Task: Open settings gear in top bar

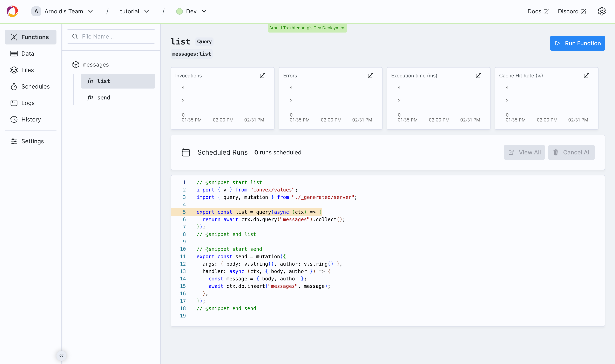Action: 601,11
